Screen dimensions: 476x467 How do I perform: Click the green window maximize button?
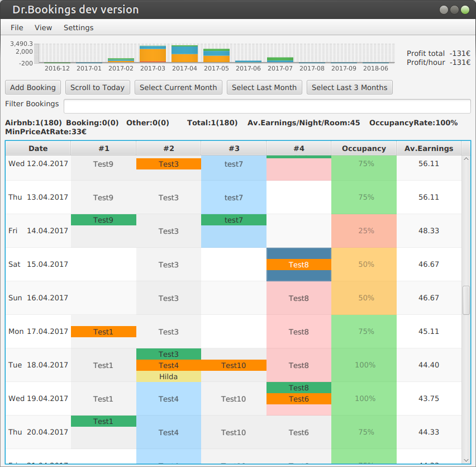click(x=465, y=10)
